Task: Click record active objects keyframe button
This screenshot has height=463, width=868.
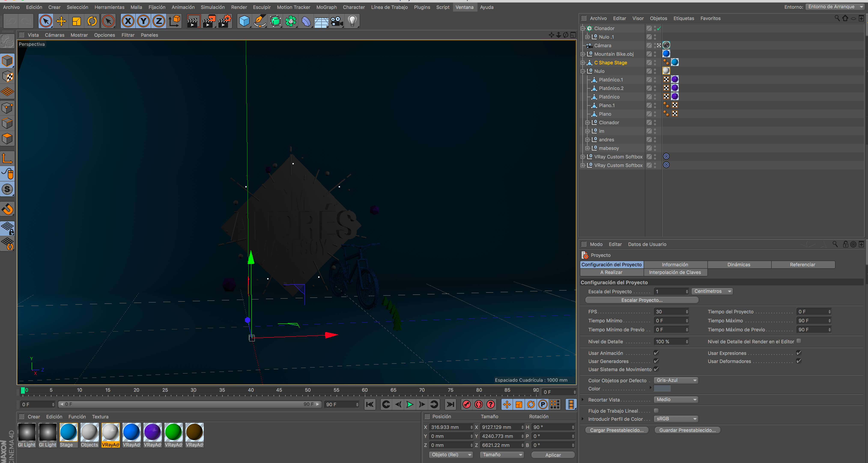Action: tap(467, 404)
